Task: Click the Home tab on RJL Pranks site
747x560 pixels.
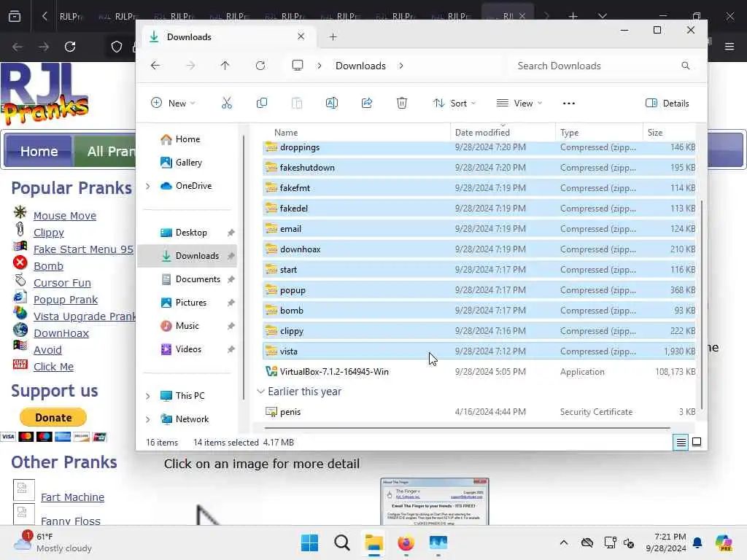Action: click(39, 152)
